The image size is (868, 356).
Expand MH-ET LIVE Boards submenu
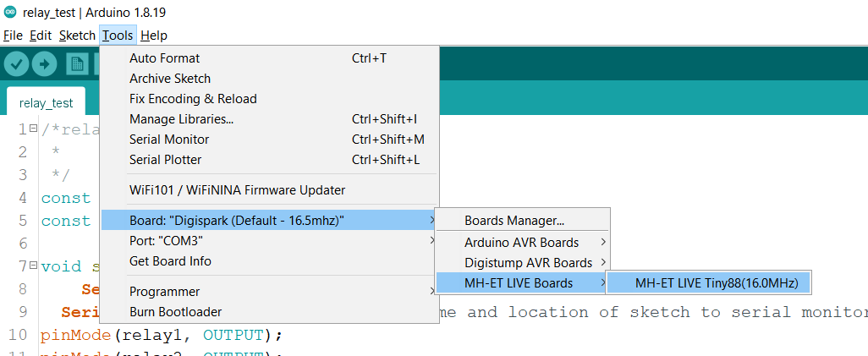[523, 283]
